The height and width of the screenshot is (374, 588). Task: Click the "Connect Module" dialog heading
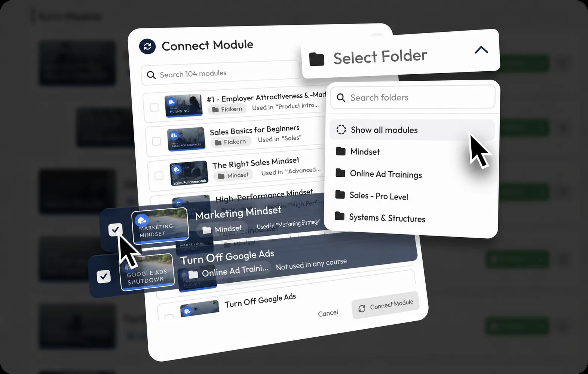tap(208, 45)
